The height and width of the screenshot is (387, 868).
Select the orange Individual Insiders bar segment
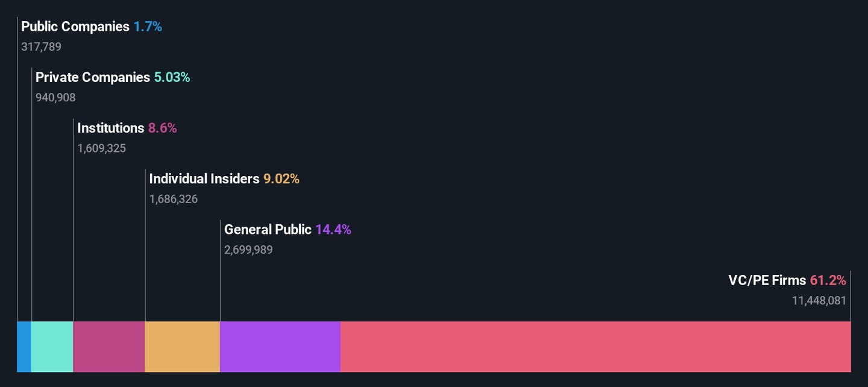coord(182,347)
